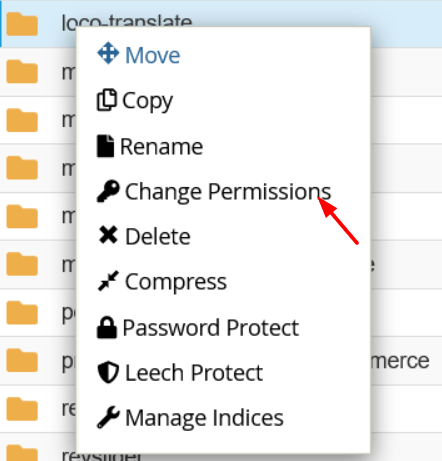Image resolution: width=442 pixels, height=461 pixels.
Task: Select the loco-translate folder icon
Action: tap(22, 24)
